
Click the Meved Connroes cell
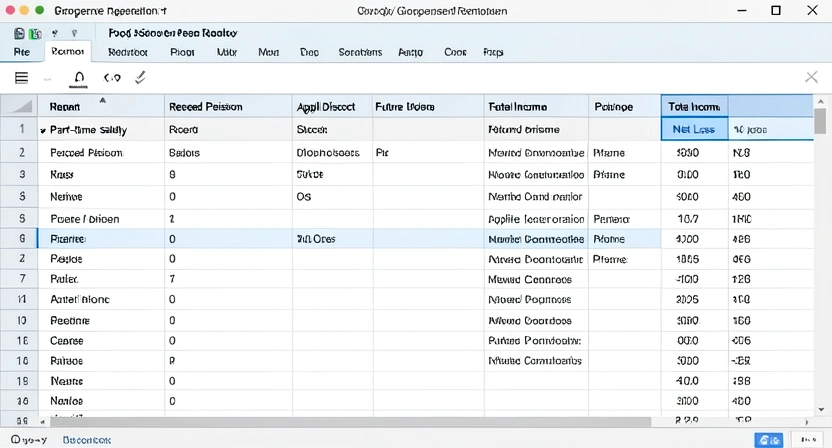pos(536,279)
